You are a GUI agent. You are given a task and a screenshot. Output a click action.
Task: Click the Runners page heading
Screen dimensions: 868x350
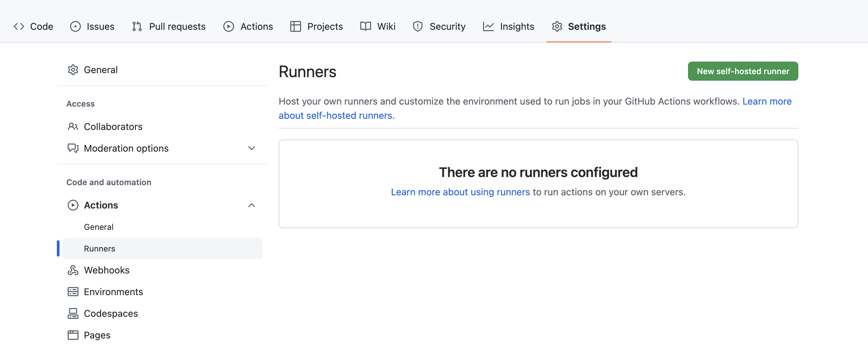click(307, 72)
